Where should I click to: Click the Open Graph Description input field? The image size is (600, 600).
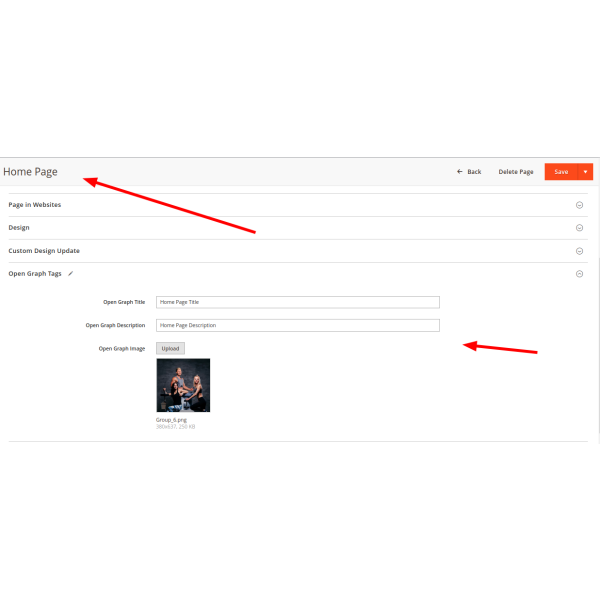tap(298, 325)
